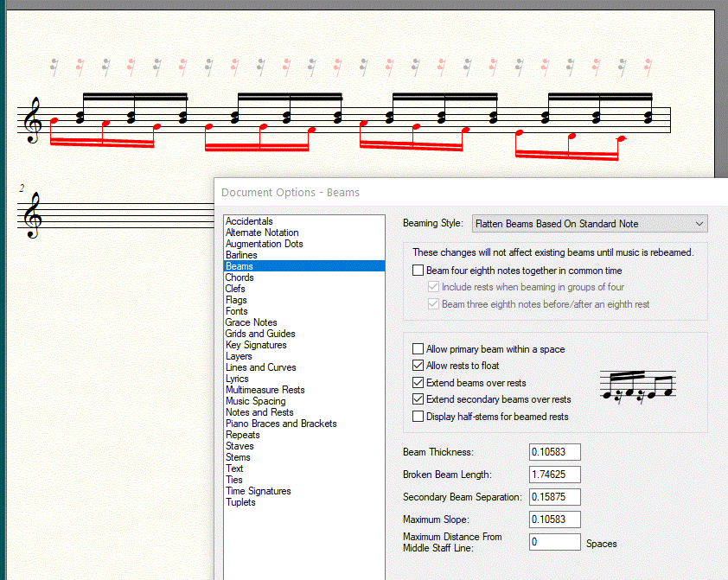Image resolution: width=728 pixels, height=580 pixels.
Task: Click the Maximum Slope value box
Action: point(554,519)
